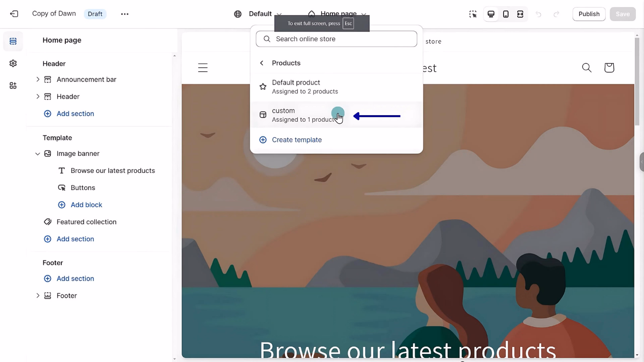Expand the Header section row
The width and height of the screenshot is (644, 362).
pos(38,97)
